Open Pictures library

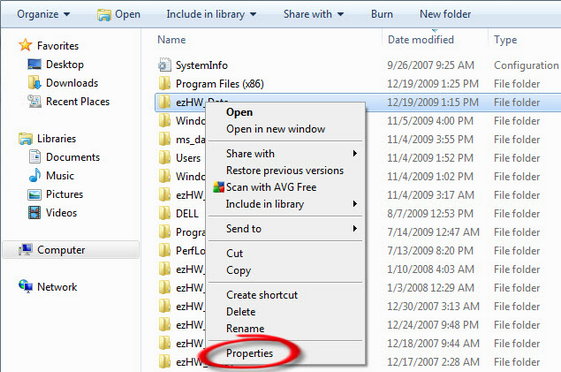coord(64,194)
